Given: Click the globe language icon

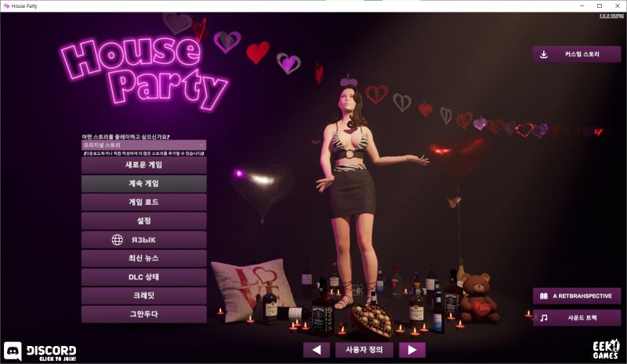Looking at the screenshot, I should point(118,240).
